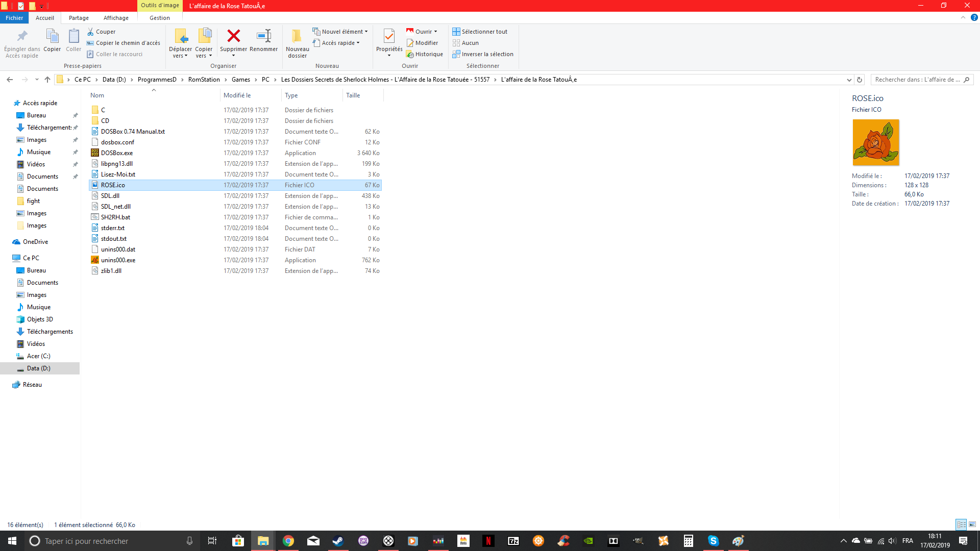980x551 pixels.
Task: Switch to the Affichage tab
Action: tap(116, 18)
